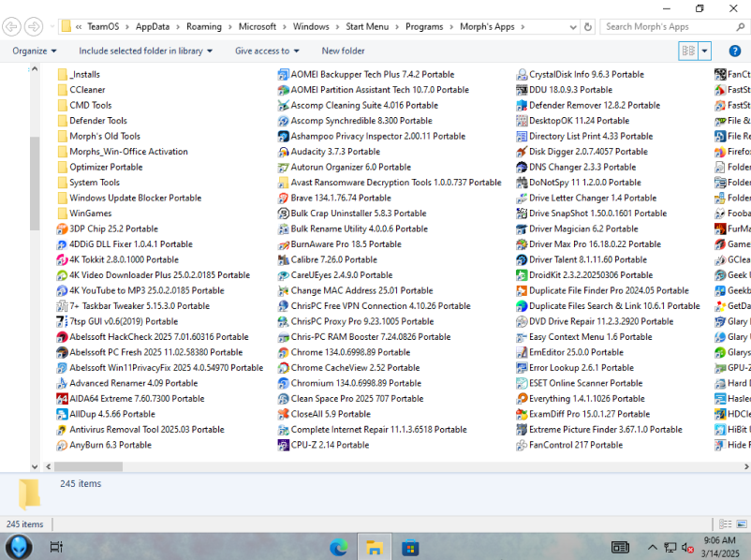Screen dimensions: 751x560
Task: Click the Calibre 7.26.0 Portable icon
Action: click(x=284, y=259)
